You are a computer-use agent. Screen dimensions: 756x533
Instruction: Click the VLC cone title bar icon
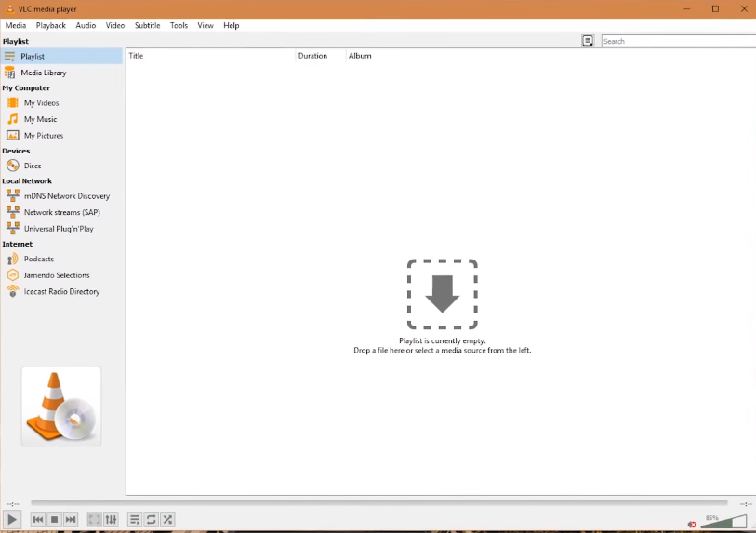(10, 8)
